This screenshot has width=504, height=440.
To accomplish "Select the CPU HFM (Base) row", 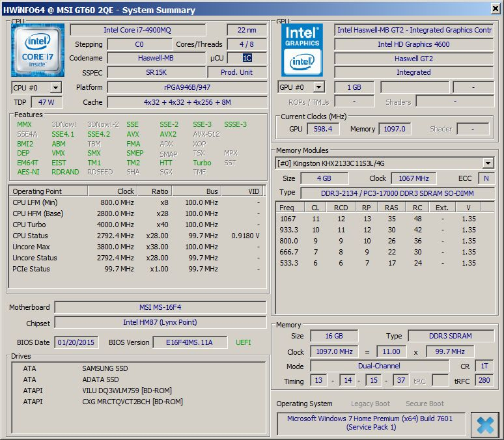I will click(x=137, y=213).
